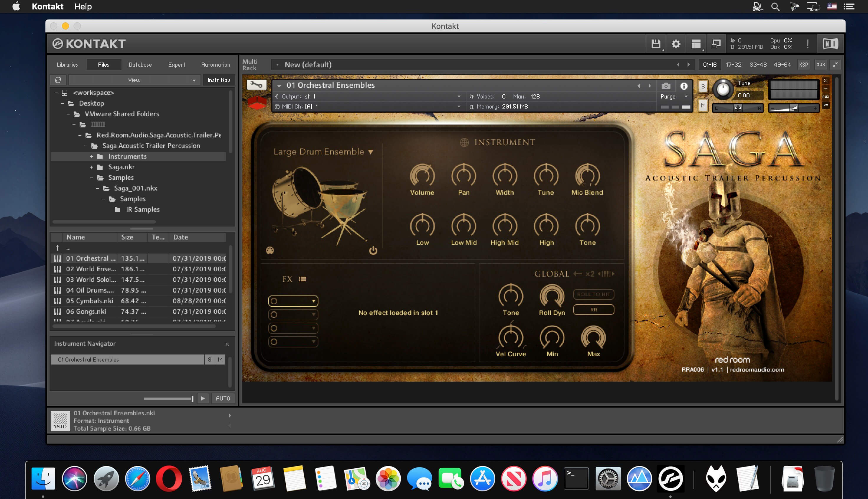Switch to the Expert tab
The image size is (868, 499).
[177, 64]
